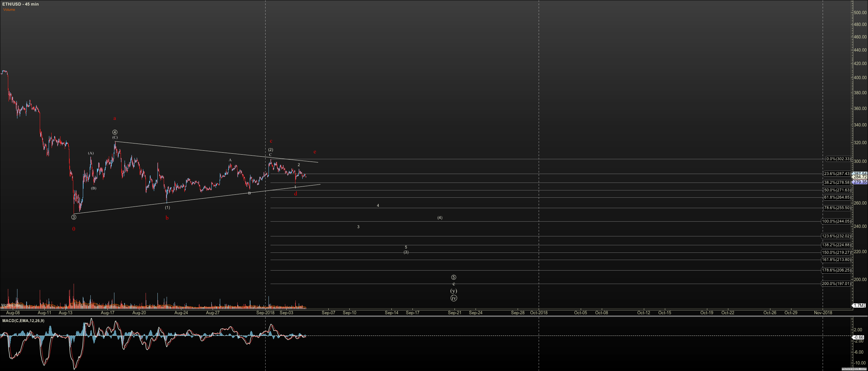Viewport: 868px width, 371px height.
Task: Click the 200.0%(197.01) Fibonacci extension label
Action: point(836,284)
